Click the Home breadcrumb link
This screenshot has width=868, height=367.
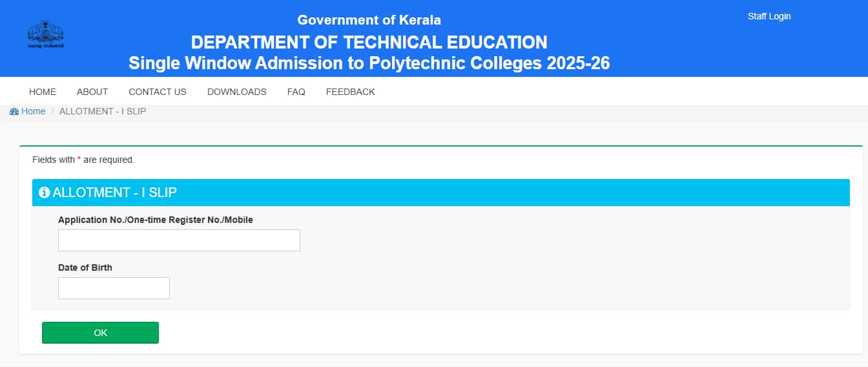(33, 111)
